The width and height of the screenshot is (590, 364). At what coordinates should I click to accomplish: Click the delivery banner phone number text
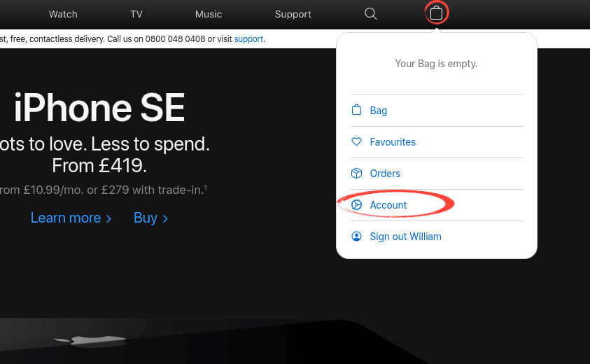pyautogui.click(x=176, y=39)
